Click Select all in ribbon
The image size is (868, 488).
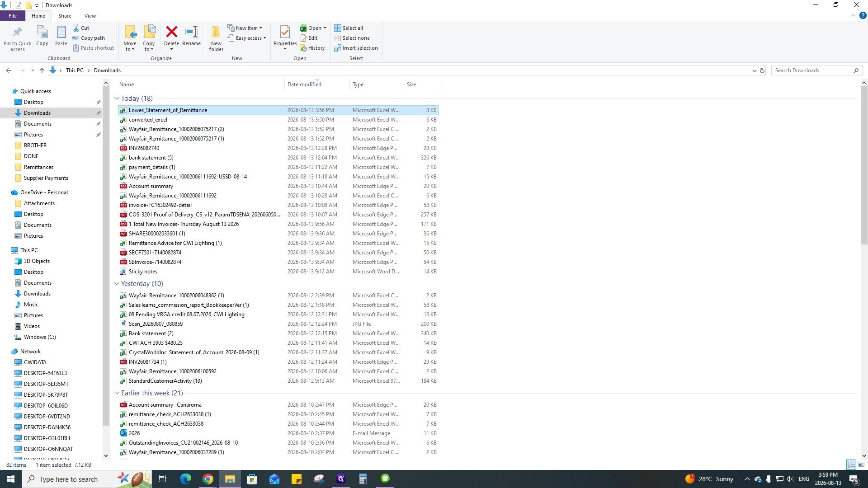point(349,28)
